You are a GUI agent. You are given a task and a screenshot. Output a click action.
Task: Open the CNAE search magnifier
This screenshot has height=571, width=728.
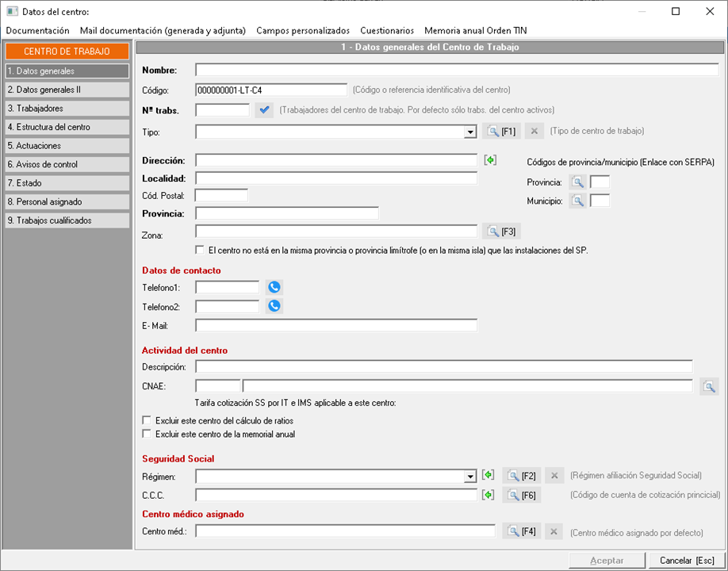coord(709,387)
